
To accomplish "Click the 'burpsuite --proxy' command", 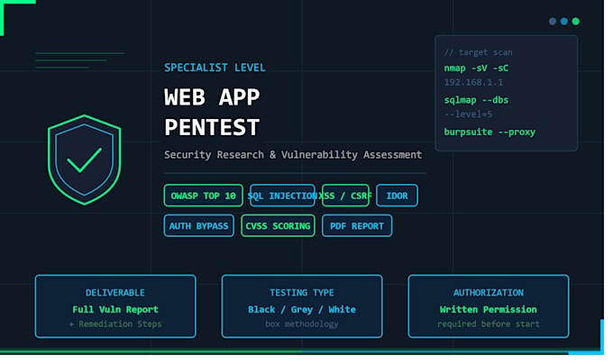I will [x=489, y=132].
